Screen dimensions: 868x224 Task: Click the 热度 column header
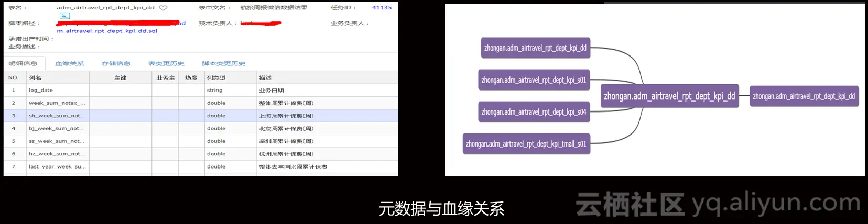point(191,77)
